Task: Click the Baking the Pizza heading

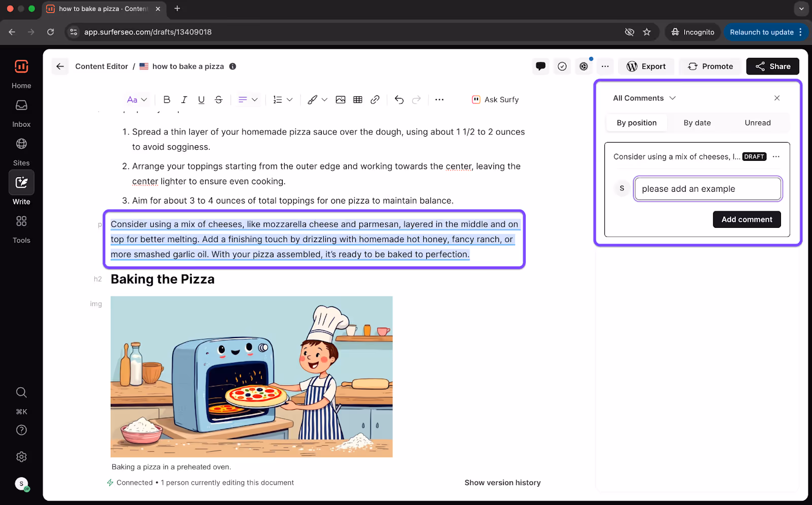Action: (x=162, y=279)
